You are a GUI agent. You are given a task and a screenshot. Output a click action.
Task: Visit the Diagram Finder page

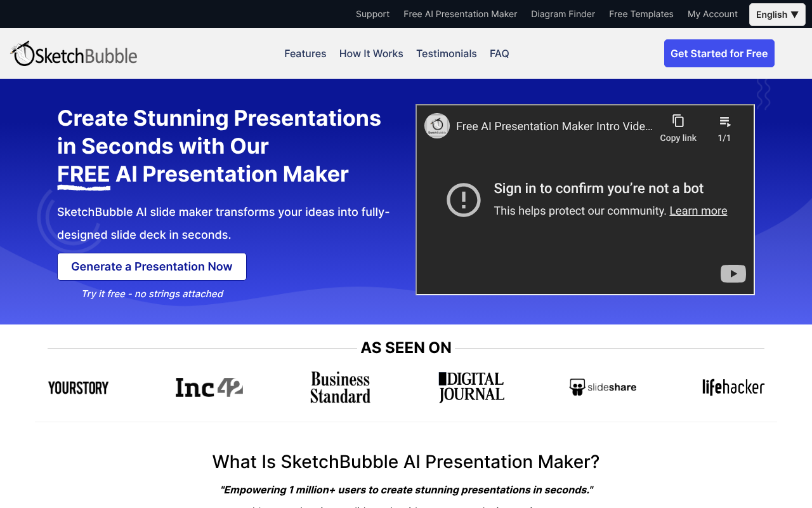pos(563,13)
